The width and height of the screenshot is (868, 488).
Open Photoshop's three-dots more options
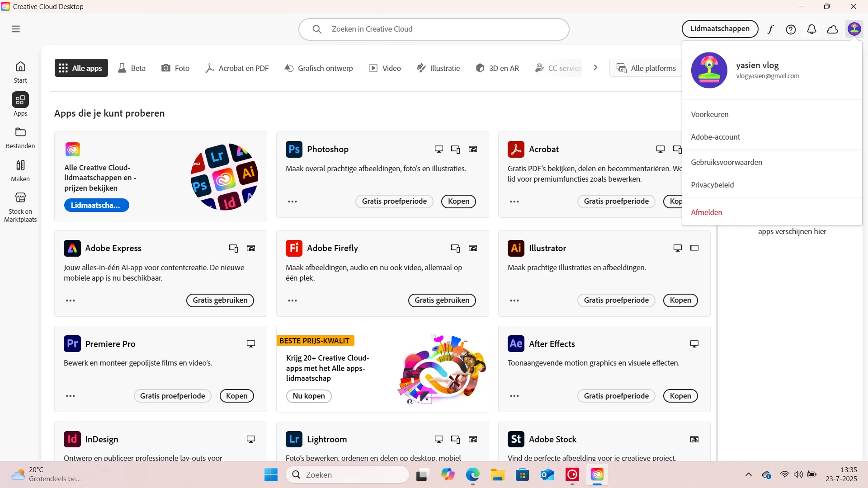coord(292,202)
